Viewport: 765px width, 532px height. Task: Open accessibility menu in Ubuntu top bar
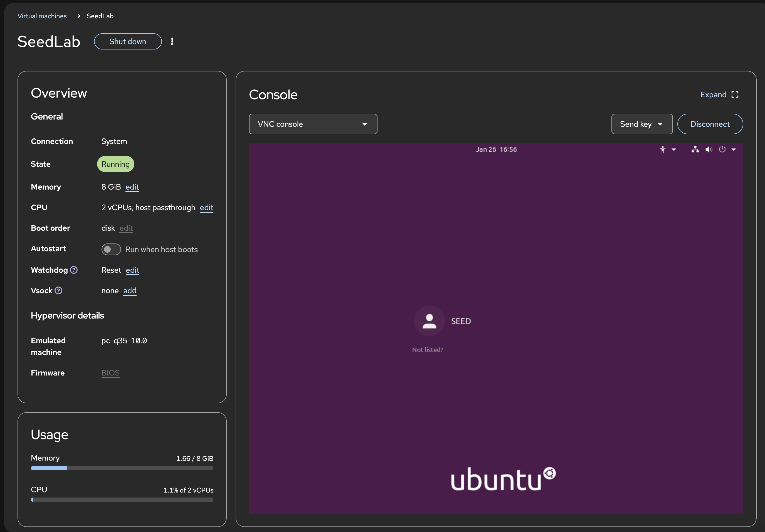[663, 150]
